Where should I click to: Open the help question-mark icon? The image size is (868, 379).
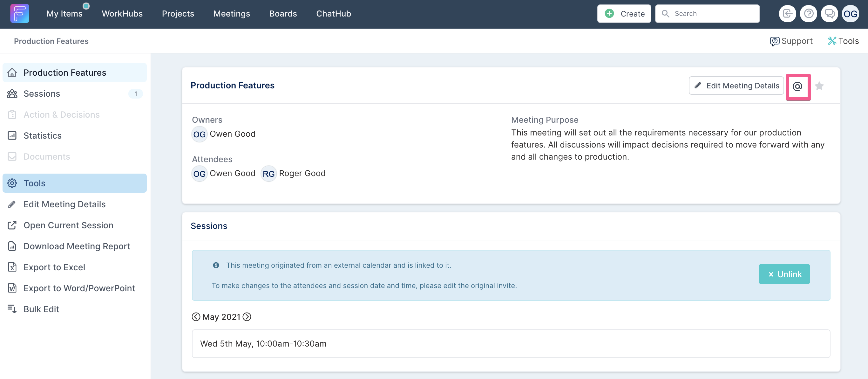pyautogui.click(x=808, y=13)
